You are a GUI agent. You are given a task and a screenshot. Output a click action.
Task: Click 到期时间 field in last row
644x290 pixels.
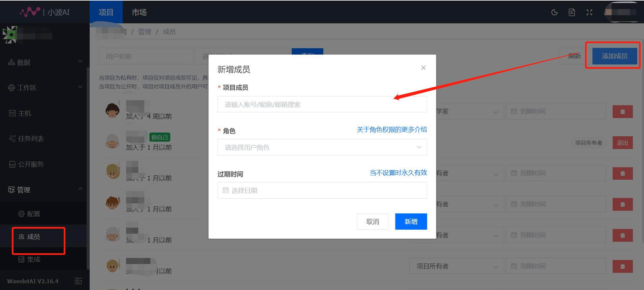(556, 266)
